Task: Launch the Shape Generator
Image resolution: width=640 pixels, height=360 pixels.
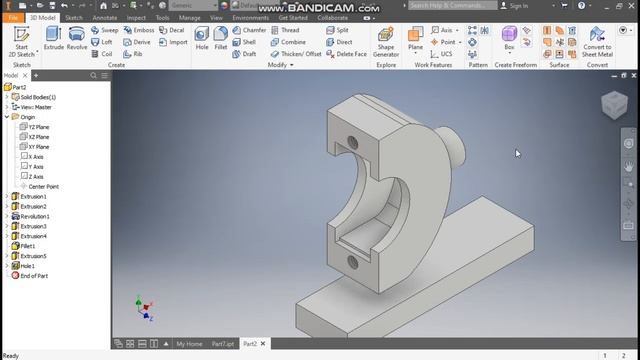Action: tap(386, 42)
